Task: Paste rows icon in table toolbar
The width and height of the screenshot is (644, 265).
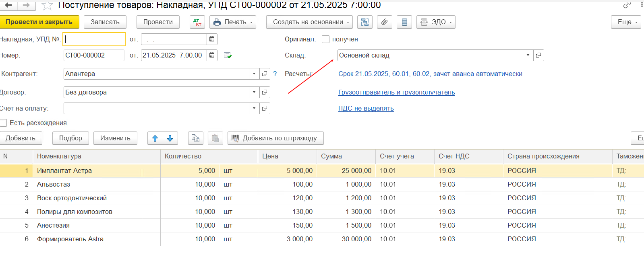Action: [215, 138]
